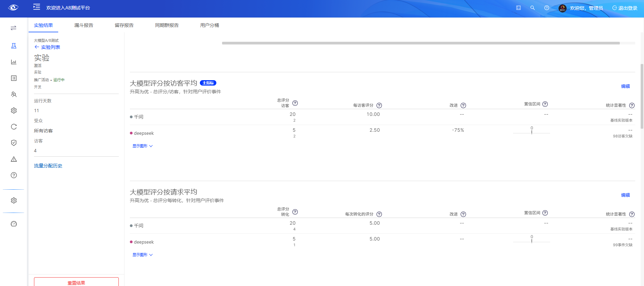Toggle the sidebar swap arrows icon
Viewport: 644px width, 286px height.
(13, 28)
